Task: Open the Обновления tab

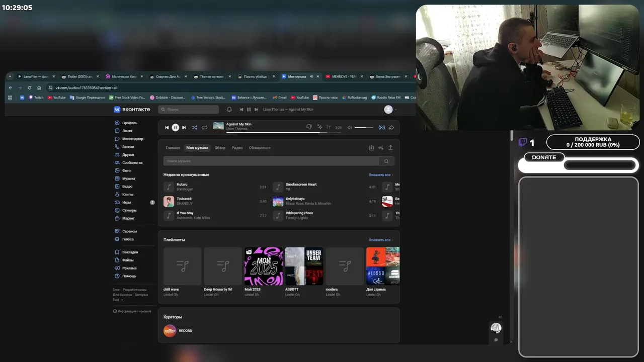Action: click(x=260, y=148)
